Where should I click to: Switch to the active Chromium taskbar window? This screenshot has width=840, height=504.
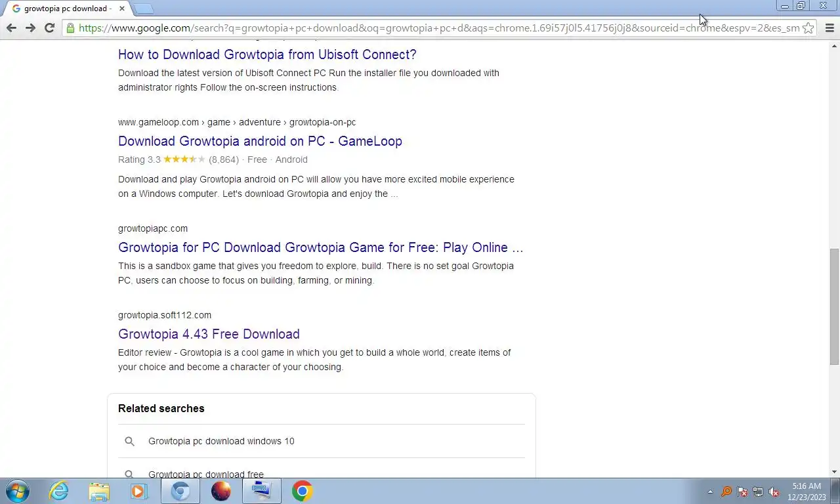[x=180, y=491]
